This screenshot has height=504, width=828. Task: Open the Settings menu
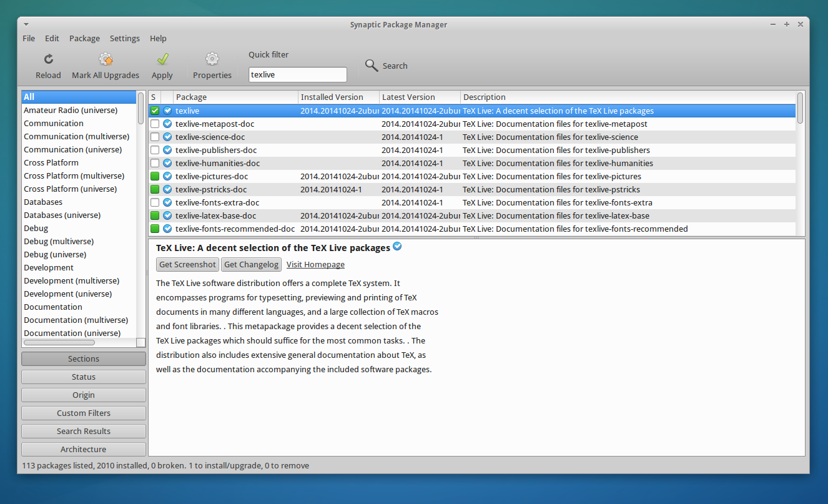click(125, 38)
